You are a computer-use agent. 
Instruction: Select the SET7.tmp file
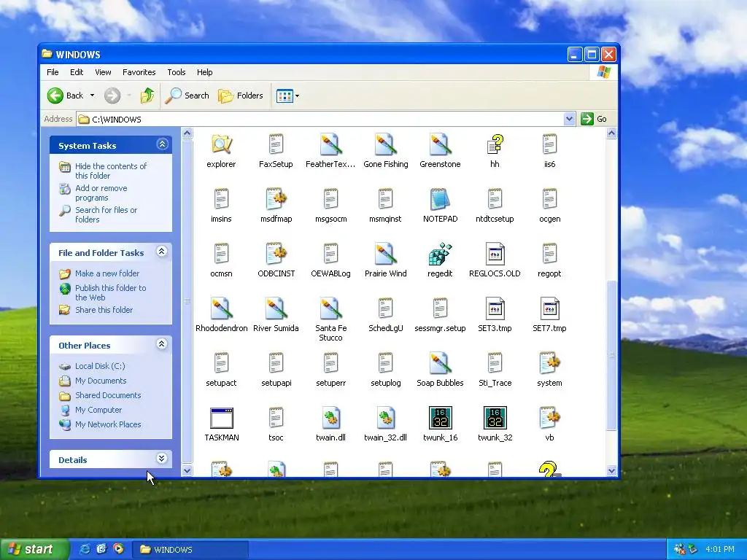click(x=549, y=308)
